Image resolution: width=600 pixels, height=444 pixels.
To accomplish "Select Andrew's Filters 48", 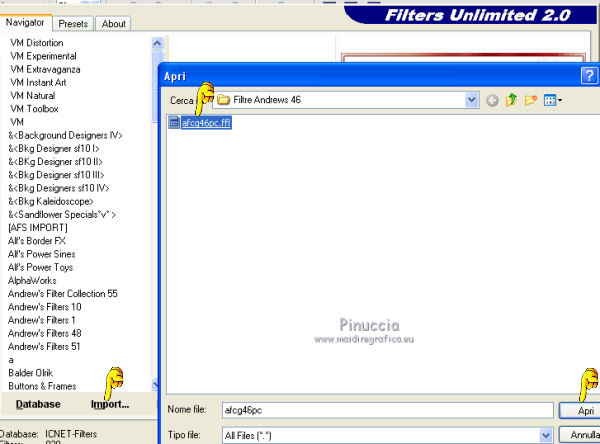I will coord(45,333).
